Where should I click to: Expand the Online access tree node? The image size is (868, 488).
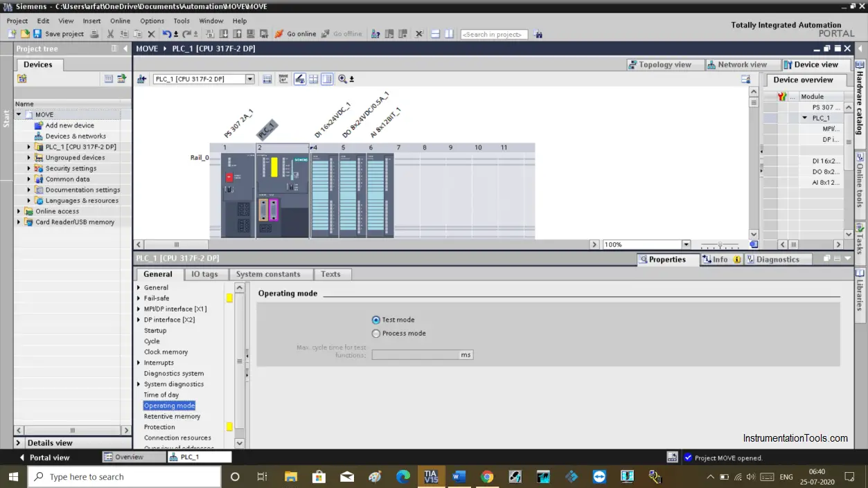pyautogui.click(x=19, y=211)
